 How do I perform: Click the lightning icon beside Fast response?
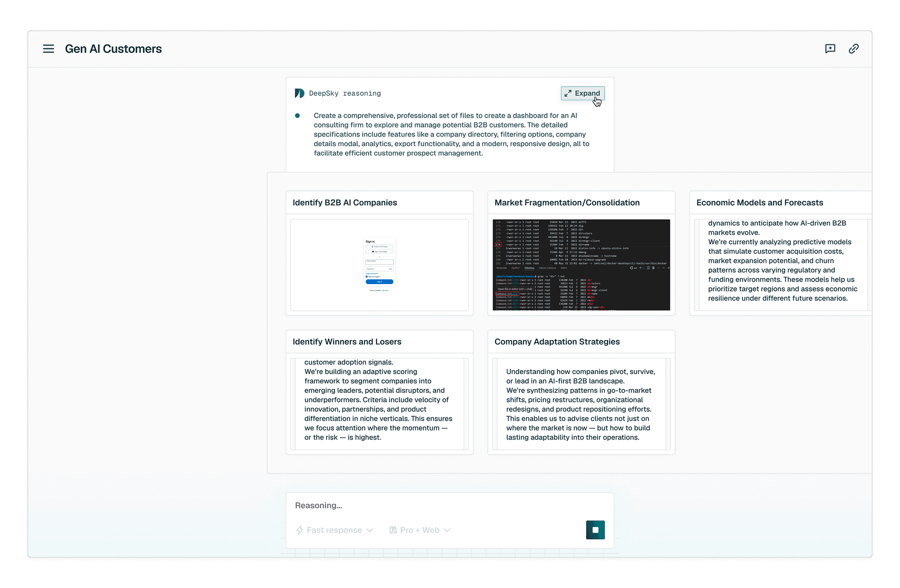(300, 530)
